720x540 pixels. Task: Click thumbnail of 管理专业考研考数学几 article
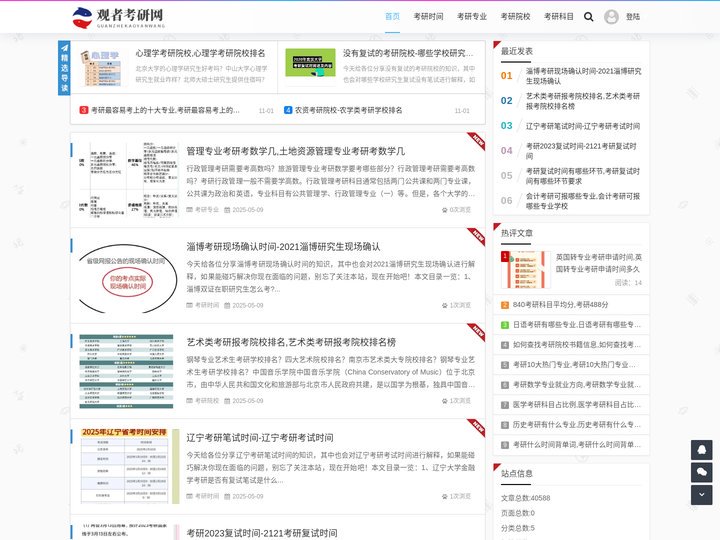(129, 180)
